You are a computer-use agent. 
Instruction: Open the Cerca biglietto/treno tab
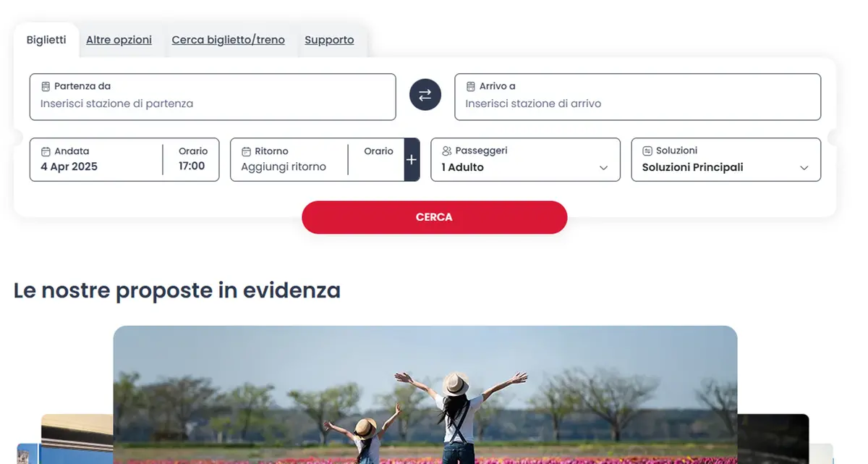[x=228, y=40]
